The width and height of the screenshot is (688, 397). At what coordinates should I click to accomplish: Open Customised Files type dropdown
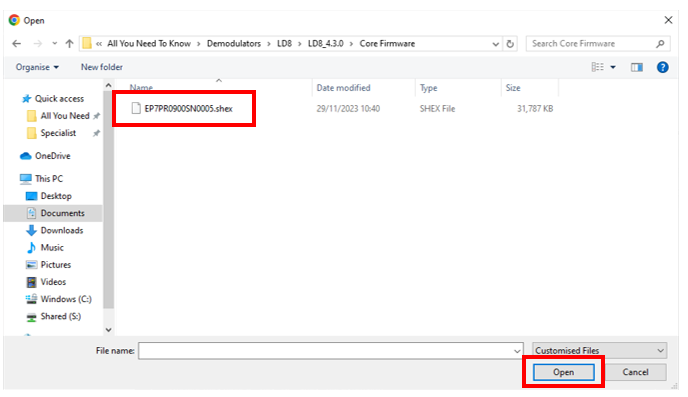[x=599, y=351]
